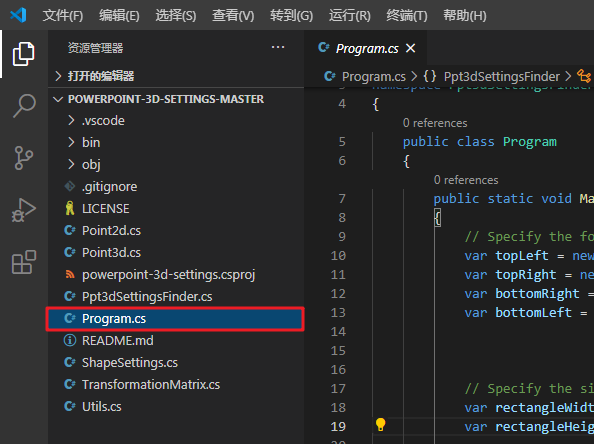Open the 转到(G) menu

point(291,16)
